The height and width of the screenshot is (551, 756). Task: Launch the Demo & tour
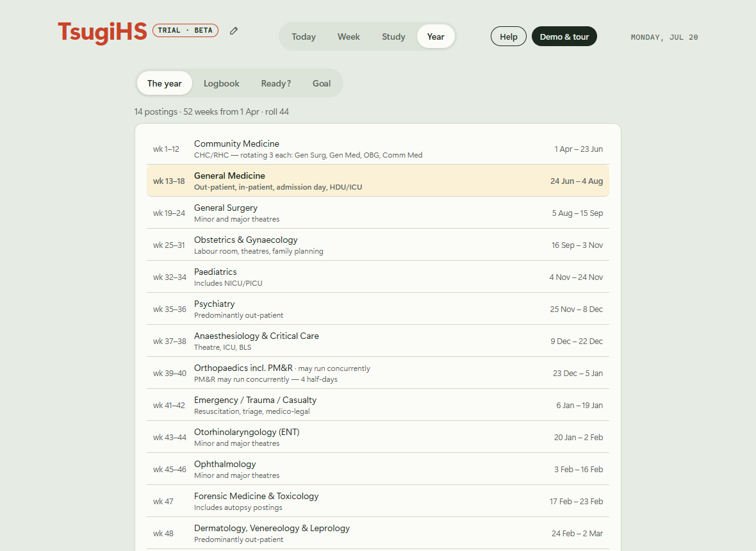point(564,37)
